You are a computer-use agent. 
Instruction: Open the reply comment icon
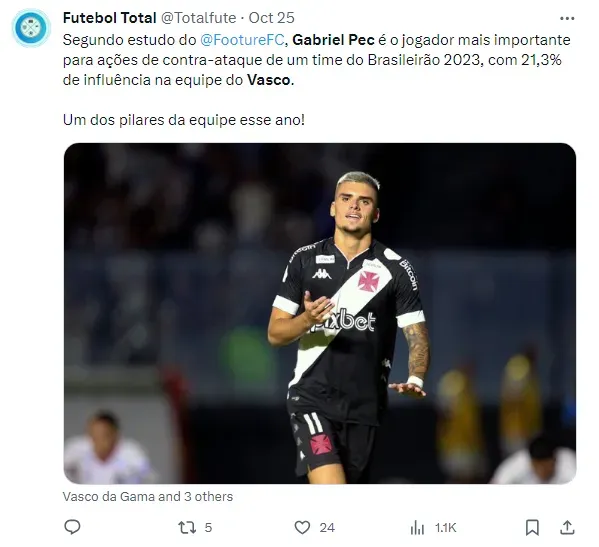tap(72, 527)
